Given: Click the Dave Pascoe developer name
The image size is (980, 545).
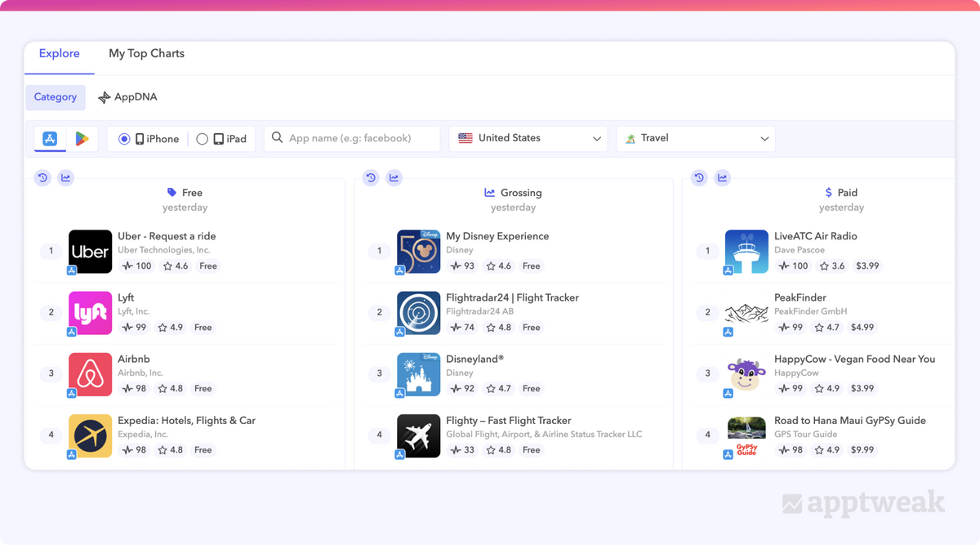Looking at the screenshot, I should pos(800,250).
